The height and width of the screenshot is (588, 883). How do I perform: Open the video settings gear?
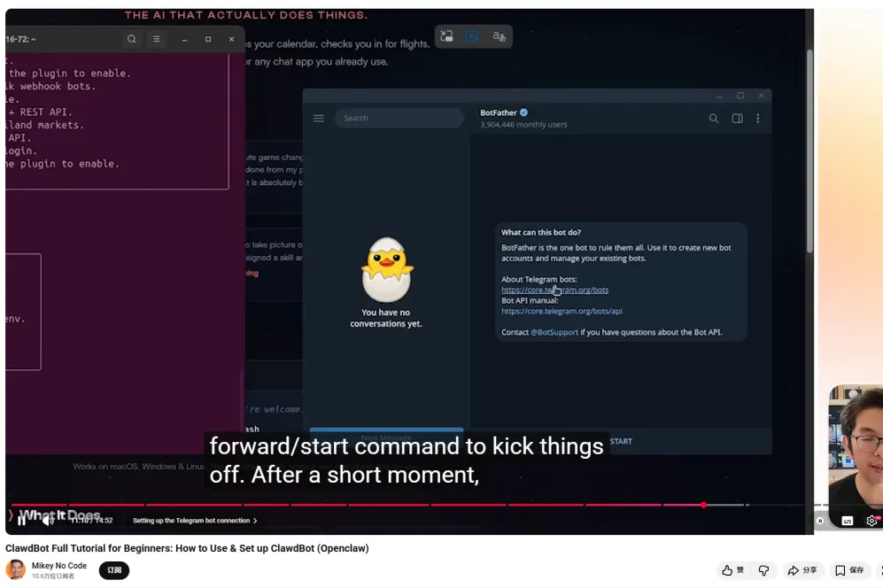[871, 521]
